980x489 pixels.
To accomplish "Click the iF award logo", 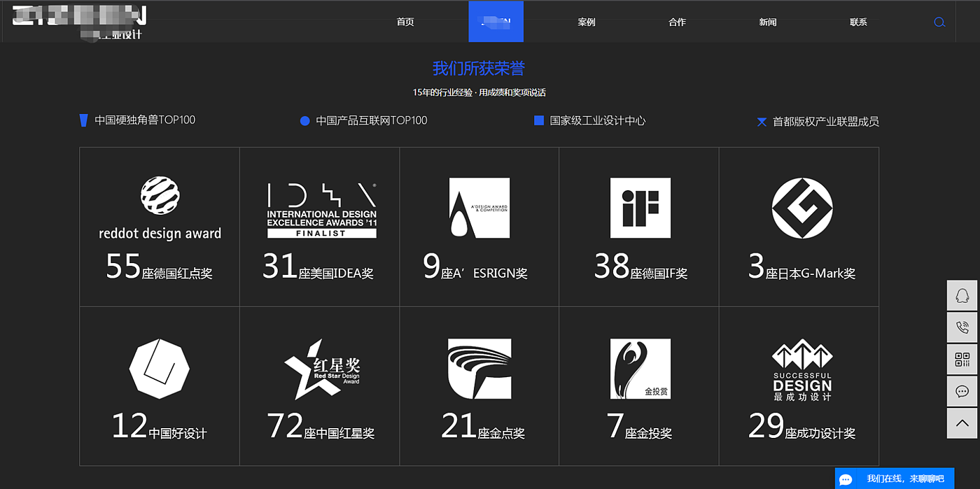I will (x=640, y=208).
